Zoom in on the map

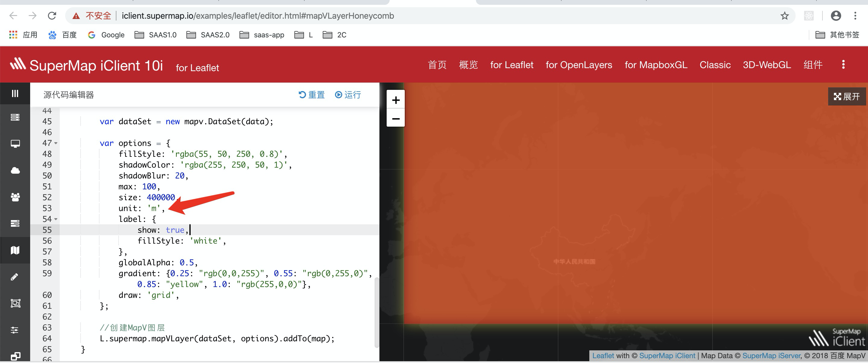pos(396,100)
